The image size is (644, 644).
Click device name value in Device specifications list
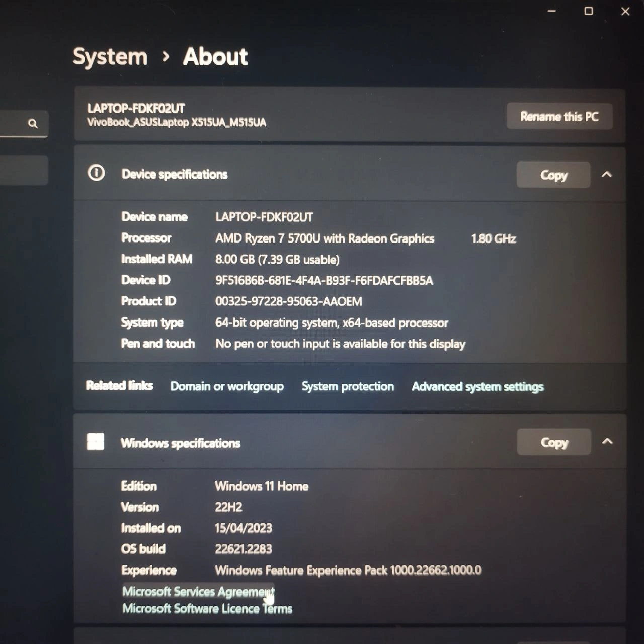tap(264, 217)
